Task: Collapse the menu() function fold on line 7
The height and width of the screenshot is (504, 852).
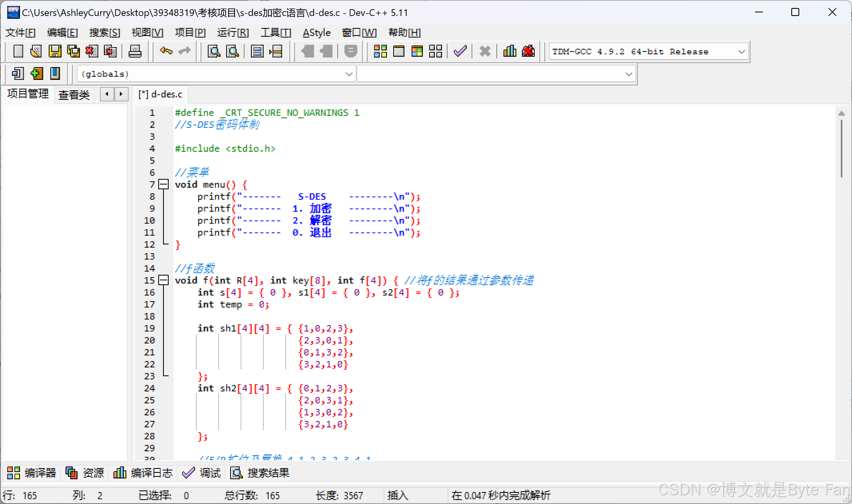Action: point(163,185)
